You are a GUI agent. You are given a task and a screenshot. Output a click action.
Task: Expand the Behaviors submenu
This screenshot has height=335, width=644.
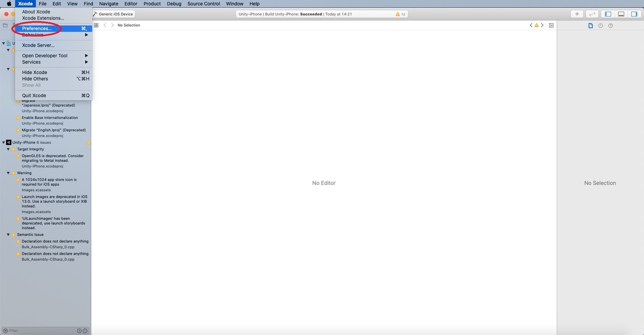[54, 35]
